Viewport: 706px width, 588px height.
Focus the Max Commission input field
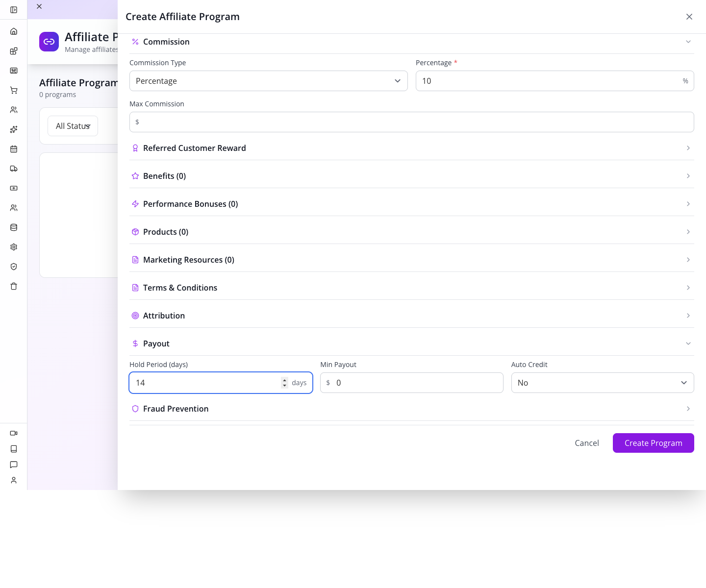[x=412, y=122]
